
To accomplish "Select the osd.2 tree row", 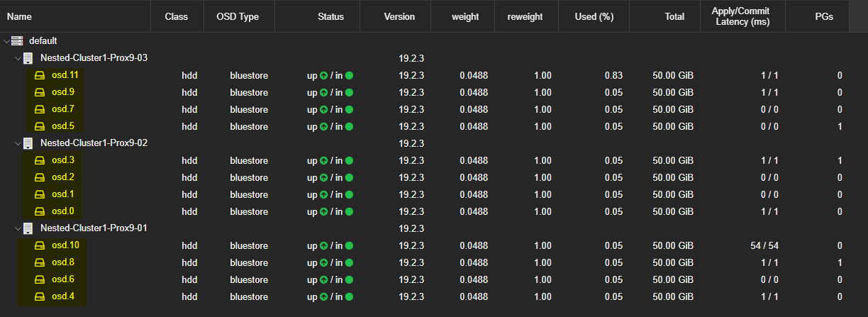I will (x=434, y=177).
